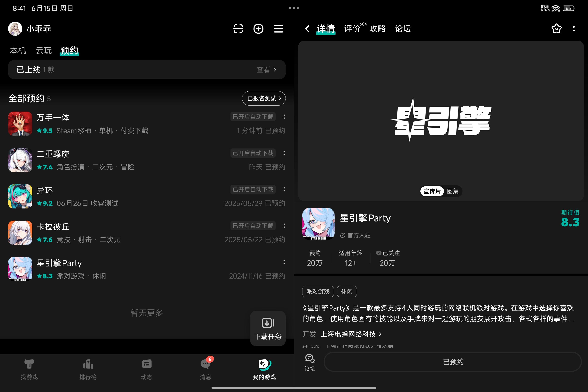Open the 卡拉彼丘 game title
Image resolution: width=588 pixels, height=392 pixels.
53,226
